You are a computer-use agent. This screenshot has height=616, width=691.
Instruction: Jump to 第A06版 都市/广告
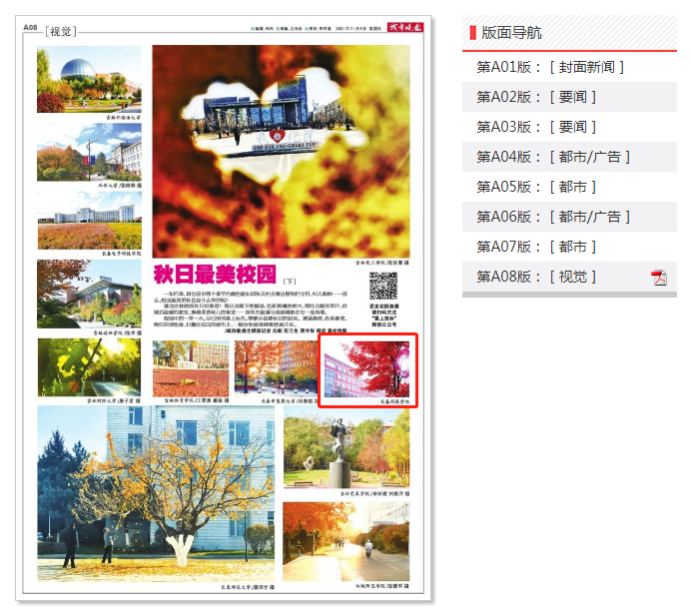coord(553,217)
